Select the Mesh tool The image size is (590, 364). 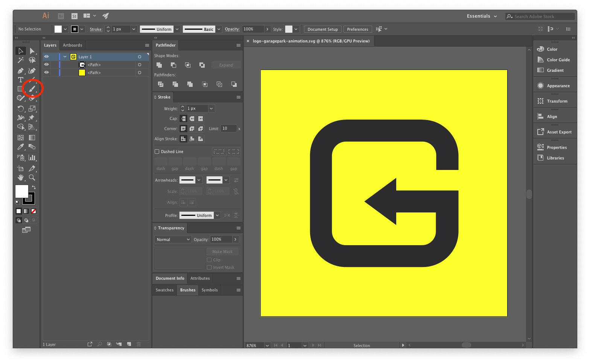21,138
